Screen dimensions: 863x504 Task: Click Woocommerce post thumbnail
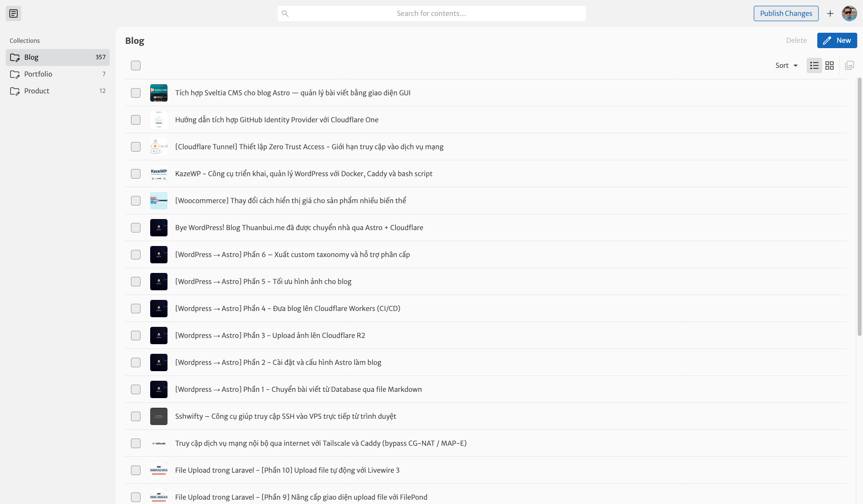pos(159,201)
